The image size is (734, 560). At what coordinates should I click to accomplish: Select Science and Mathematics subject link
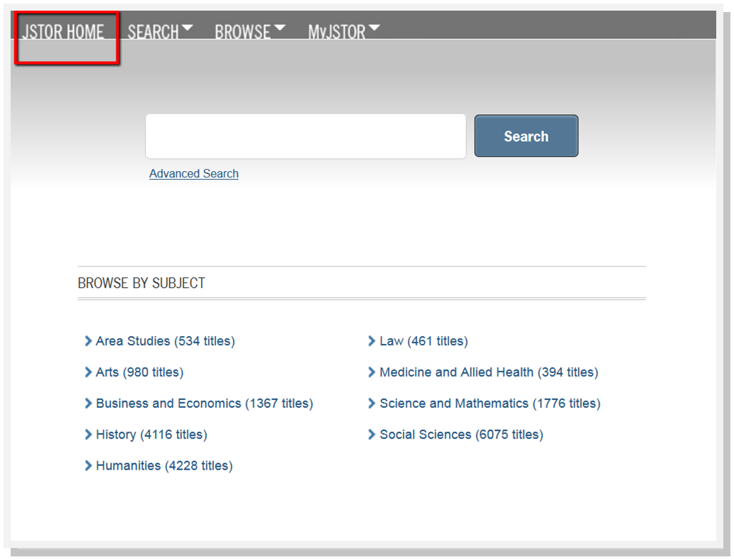[490, 404]
